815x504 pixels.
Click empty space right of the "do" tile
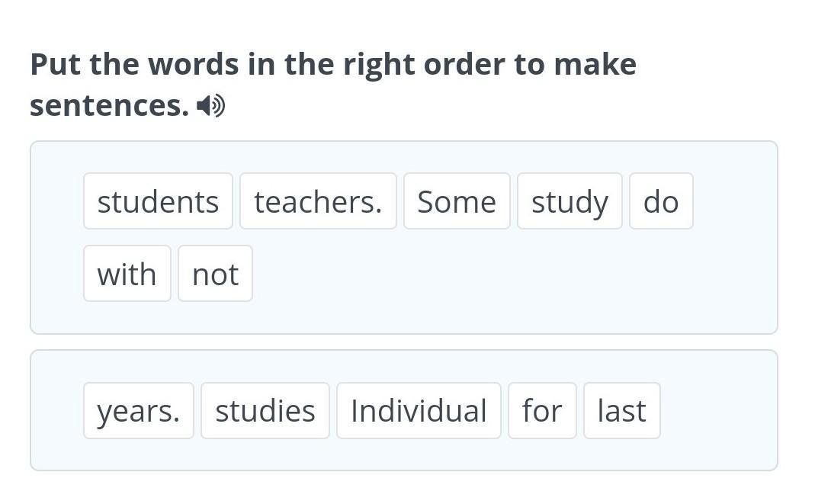pos(732,201)
